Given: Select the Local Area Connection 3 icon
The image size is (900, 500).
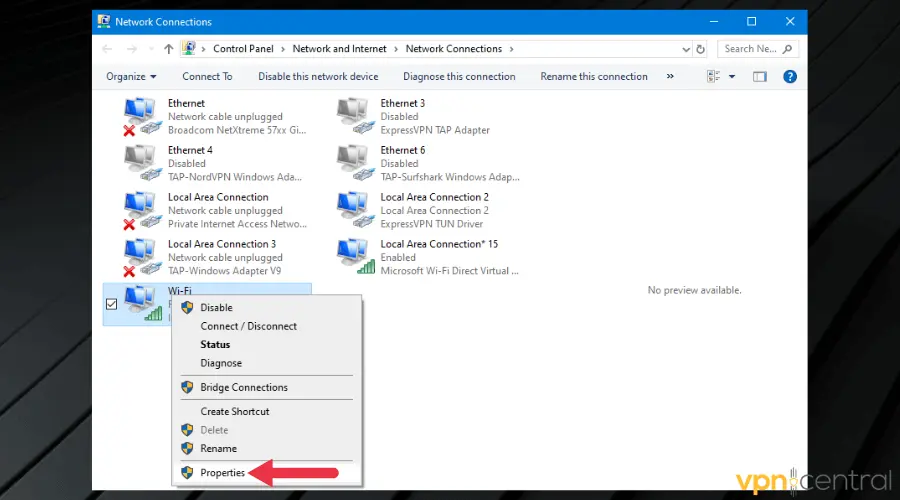Looking at the screenshot, I should (142, 257).
